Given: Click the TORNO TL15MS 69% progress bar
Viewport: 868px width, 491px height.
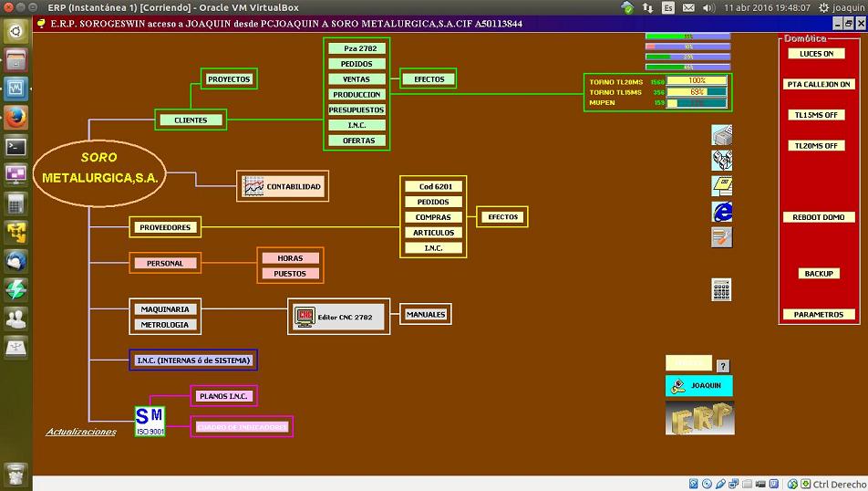Looking at the screenshot, I should point(697,92).
